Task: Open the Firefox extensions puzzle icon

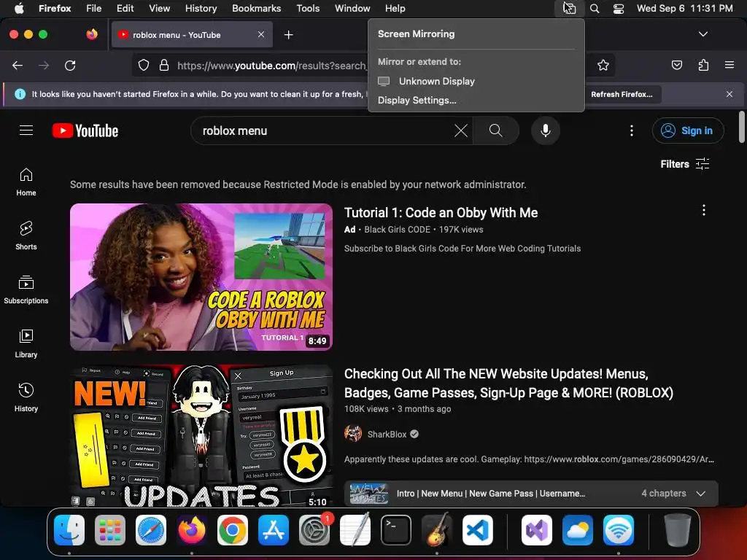Action: [703, 65]
